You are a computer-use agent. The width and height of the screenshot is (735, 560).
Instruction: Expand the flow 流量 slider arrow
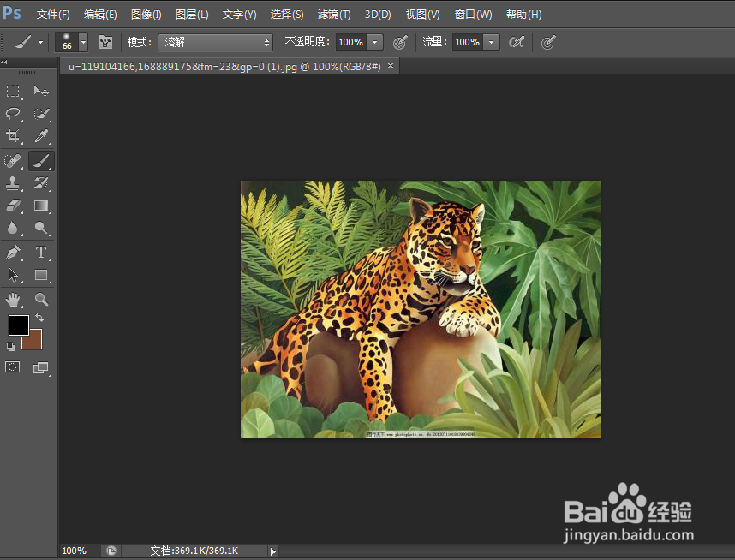pos(491,42)
